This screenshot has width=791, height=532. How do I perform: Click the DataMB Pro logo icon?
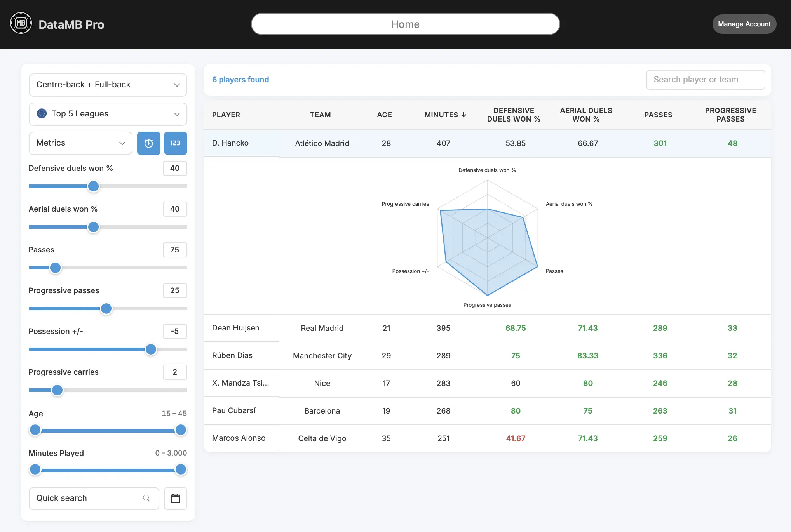point(21,23)
